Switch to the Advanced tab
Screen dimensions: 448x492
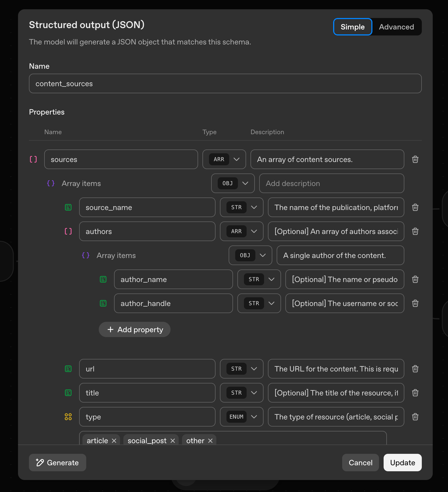click(396, 27)
